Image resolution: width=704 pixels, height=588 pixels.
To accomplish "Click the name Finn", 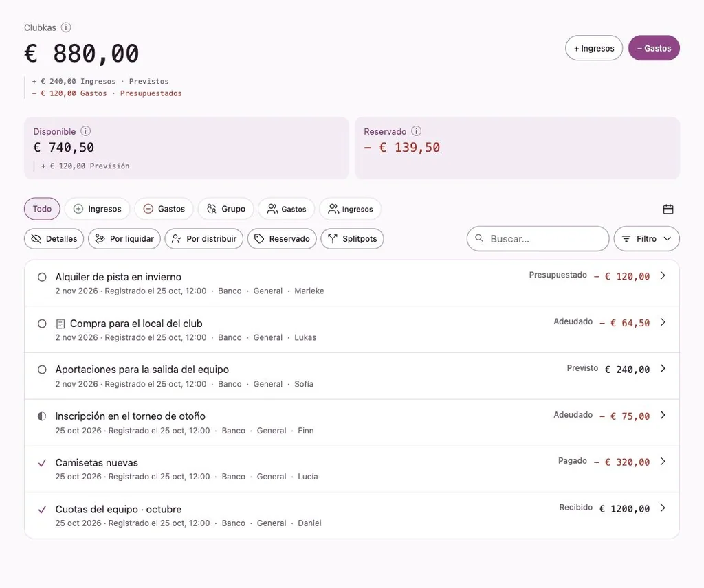I will point(306,431).
